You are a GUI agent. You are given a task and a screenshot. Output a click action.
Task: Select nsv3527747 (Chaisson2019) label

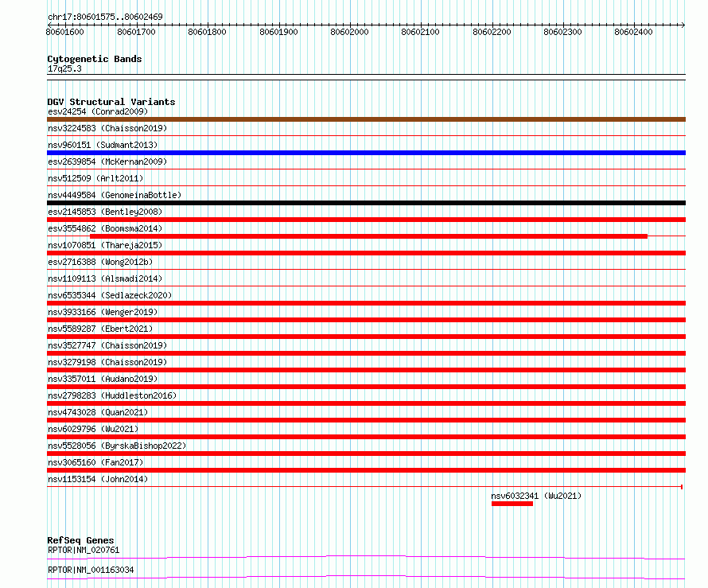coord(107,345)
